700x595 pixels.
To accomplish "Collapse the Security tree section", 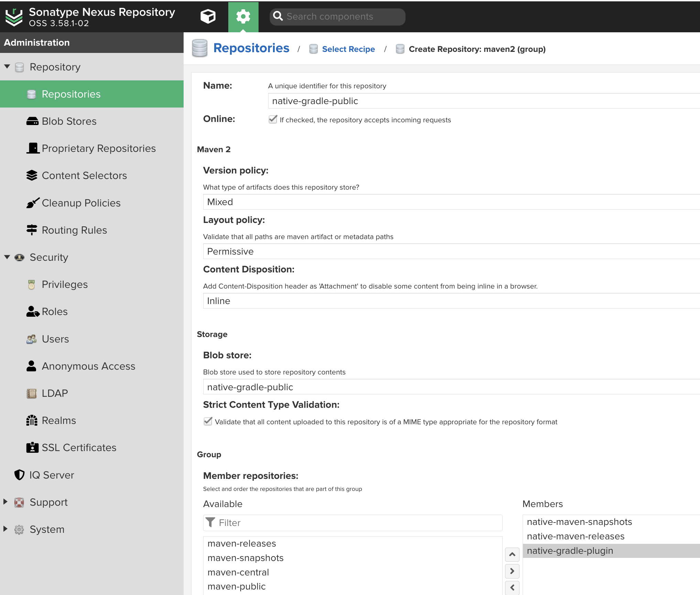I will click(7, 257).
